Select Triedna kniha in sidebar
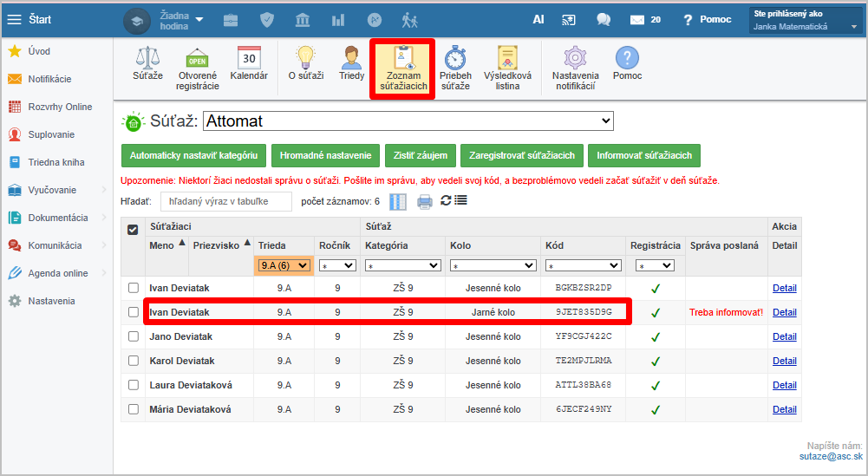The height and width of the screenshot is (476, 868). [55, 162]
